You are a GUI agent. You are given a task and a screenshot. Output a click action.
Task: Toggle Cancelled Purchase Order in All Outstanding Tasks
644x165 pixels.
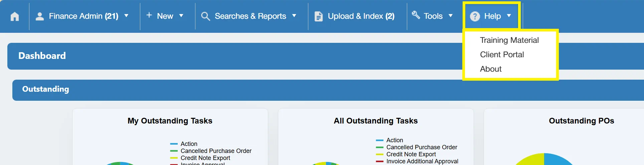click(x=417, y=147)
